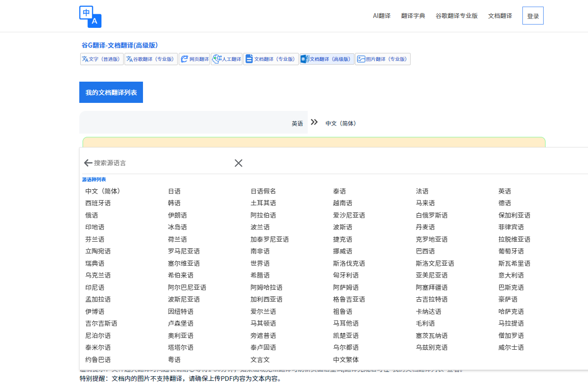Switch to 网页翻译 mode
The height and width of the screenshot is (387, 588).
click(x=194, y=59)
